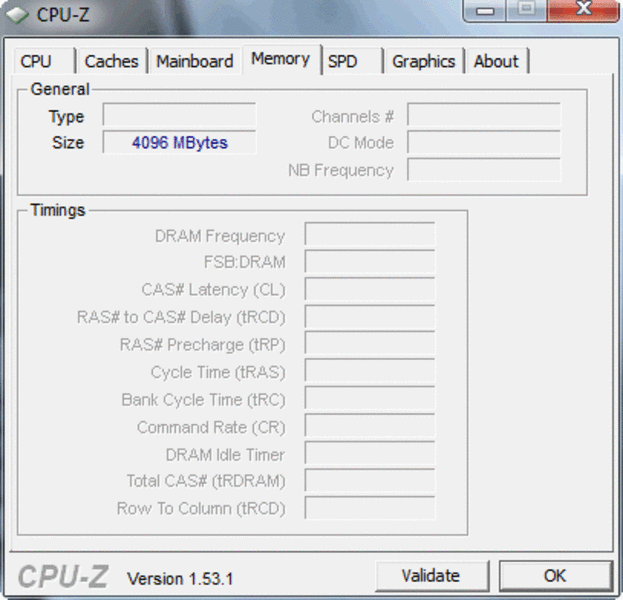The height and width of the screenshot is (600, 623).
Task: Click the empty memory Type field
Action: [x=180, y=114]
